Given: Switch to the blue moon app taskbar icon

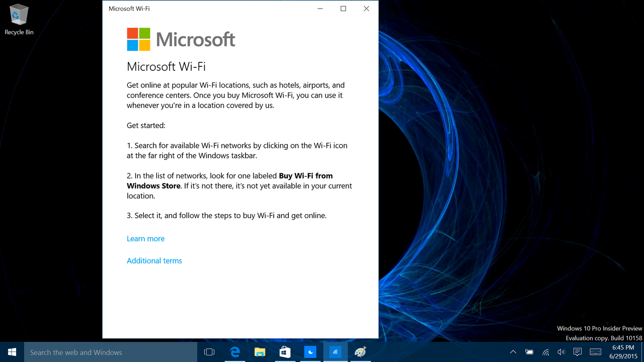Looking at the screenshot, I should click(x=310, y=352).
